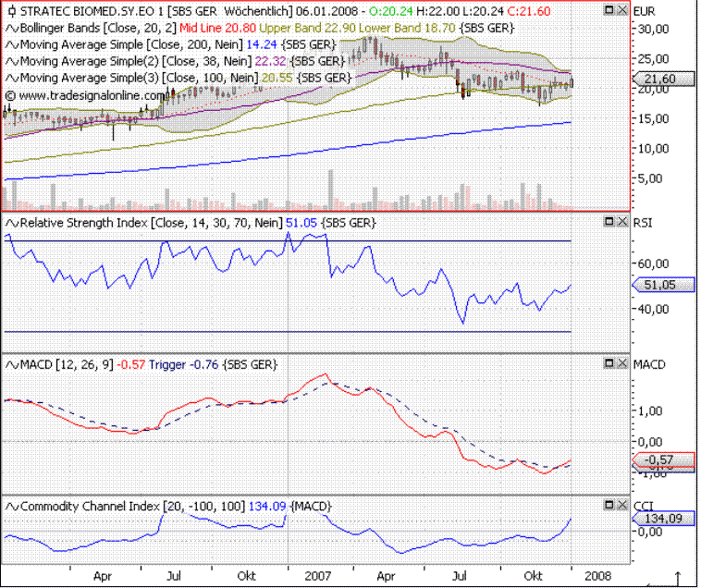Click indicator icon beside Relative Strength Index
The height and width of the screenshot is (588, 701).
coord(12,223)
